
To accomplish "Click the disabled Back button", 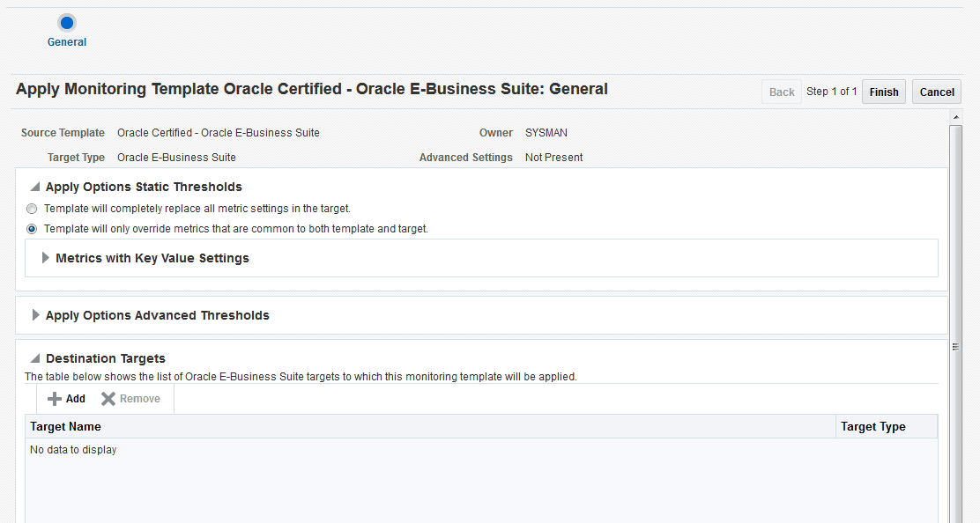I will click(782, 92).
